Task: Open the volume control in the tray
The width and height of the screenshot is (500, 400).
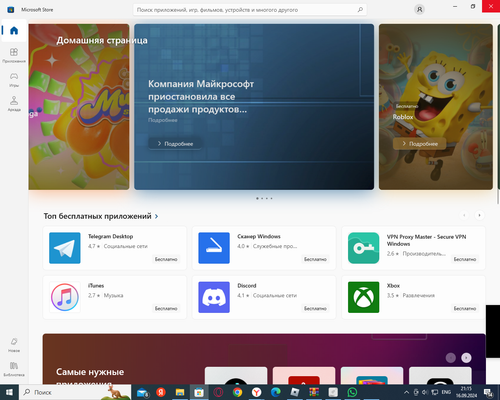Action: tap(425, 392)
